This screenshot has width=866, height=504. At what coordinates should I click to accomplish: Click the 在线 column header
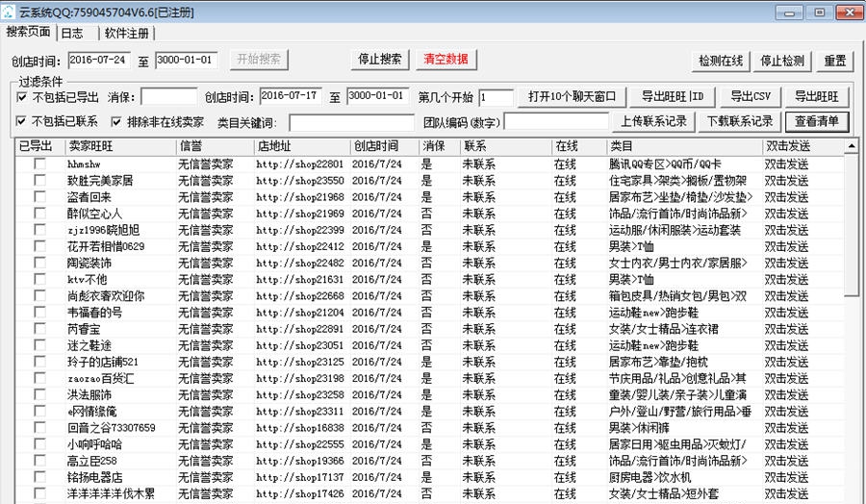pyautogui.click(x=579, y=146)
